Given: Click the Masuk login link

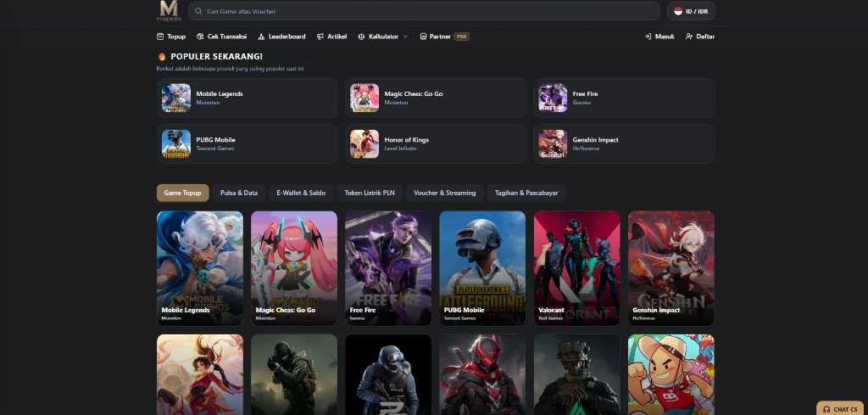Looking at the screenshot, I should coord(659,36).
